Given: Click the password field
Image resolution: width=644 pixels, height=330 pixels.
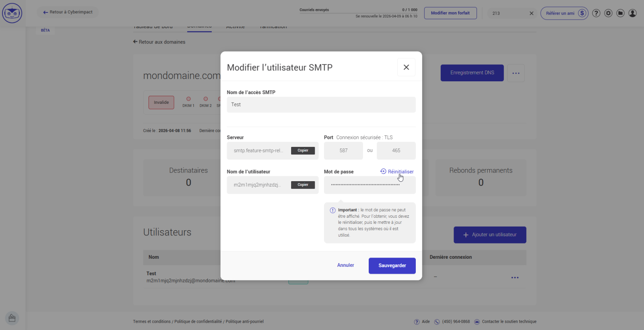Looking at the screenshot, I should point(369,185).
